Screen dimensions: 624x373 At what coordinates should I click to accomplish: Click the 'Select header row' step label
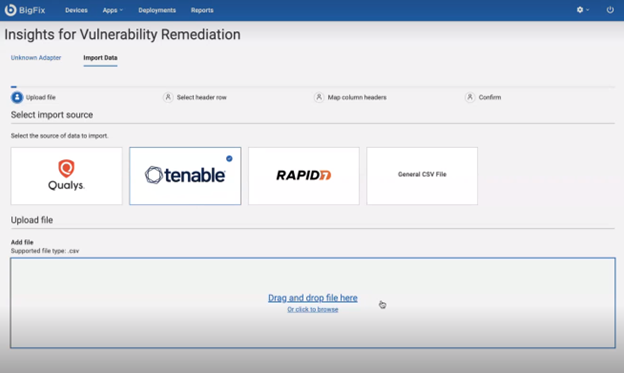tap(201, 97)
